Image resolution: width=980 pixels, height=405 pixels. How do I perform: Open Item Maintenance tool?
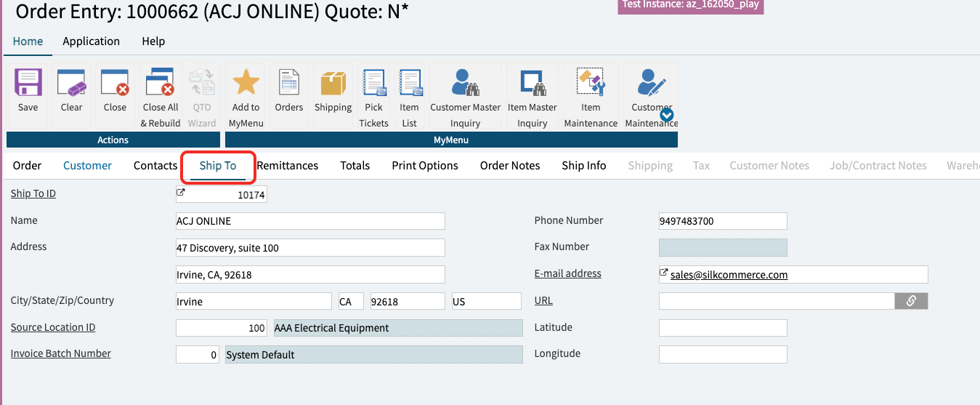click(x=591, y=84)
